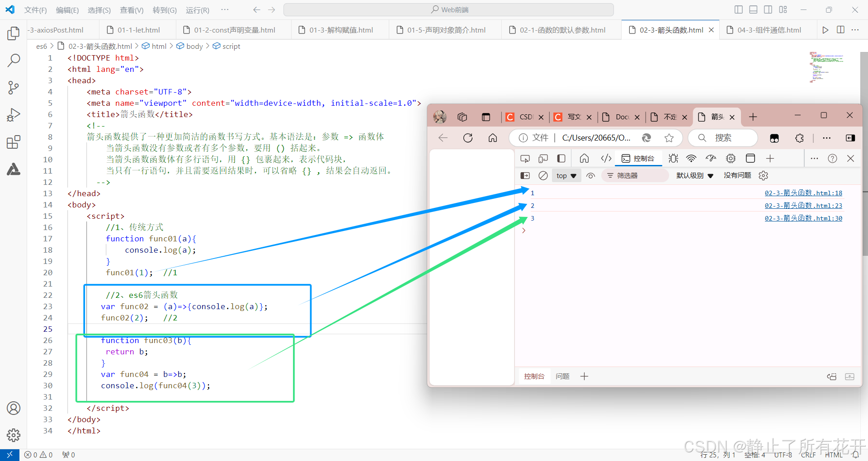The width and height of the screenshot is (868, 461).
Task: Toggle DevTools activity bar dock icon
Action: 561,158
